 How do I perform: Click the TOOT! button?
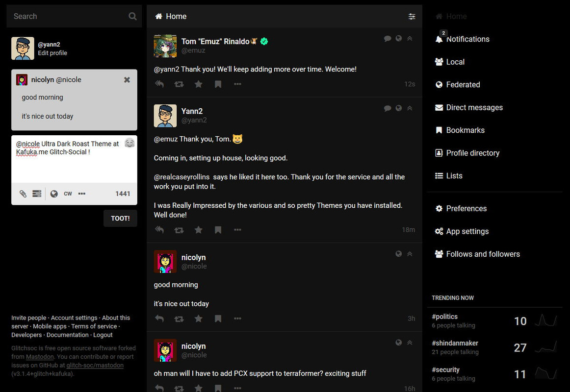pos(120,219)
